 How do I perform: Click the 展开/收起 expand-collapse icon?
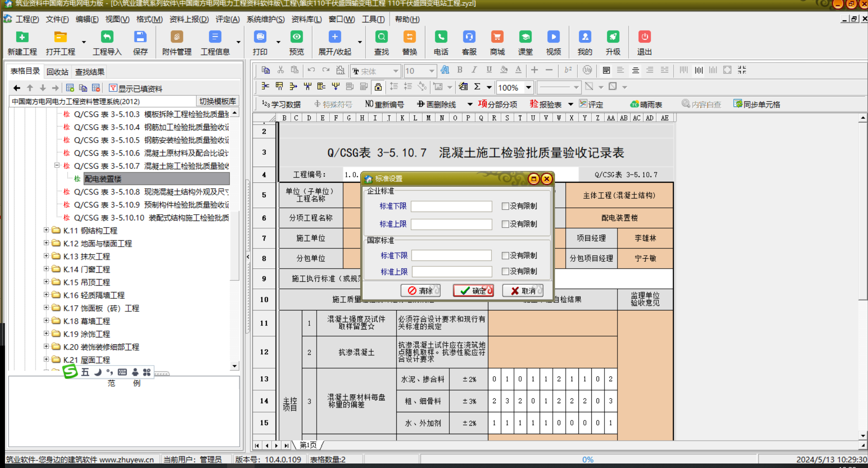coord(335,37)
